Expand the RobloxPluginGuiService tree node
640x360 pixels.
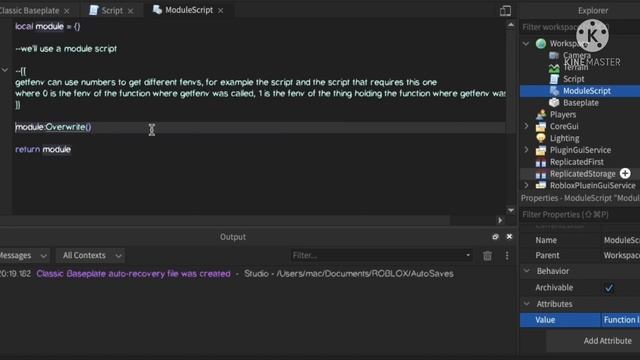pos(526,185)
